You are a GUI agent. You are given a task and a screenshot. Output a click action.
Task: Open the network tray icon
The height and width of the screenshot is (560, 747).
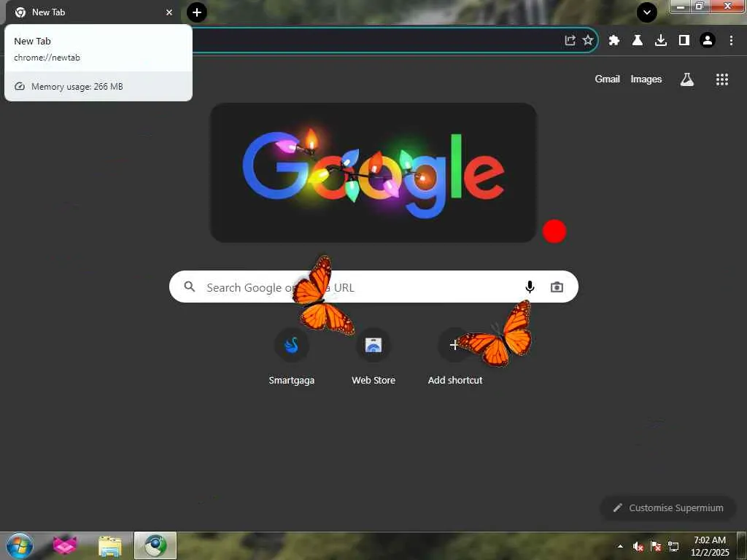pos(673,547)
